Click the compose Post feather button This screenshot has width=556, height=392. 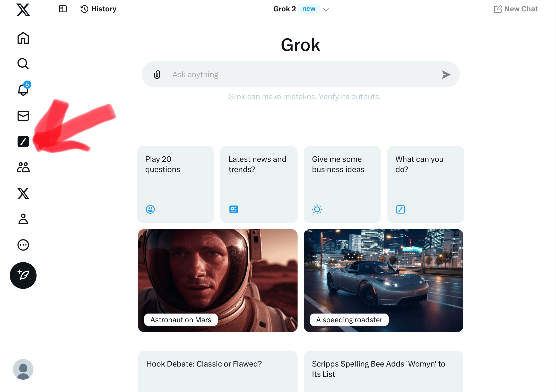(23, 275)
